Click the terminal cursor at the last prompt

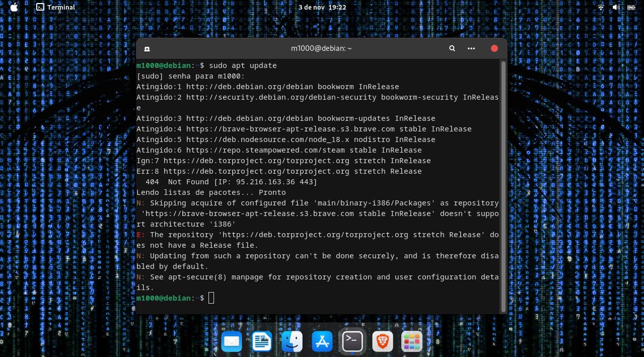tap(211, 298)
